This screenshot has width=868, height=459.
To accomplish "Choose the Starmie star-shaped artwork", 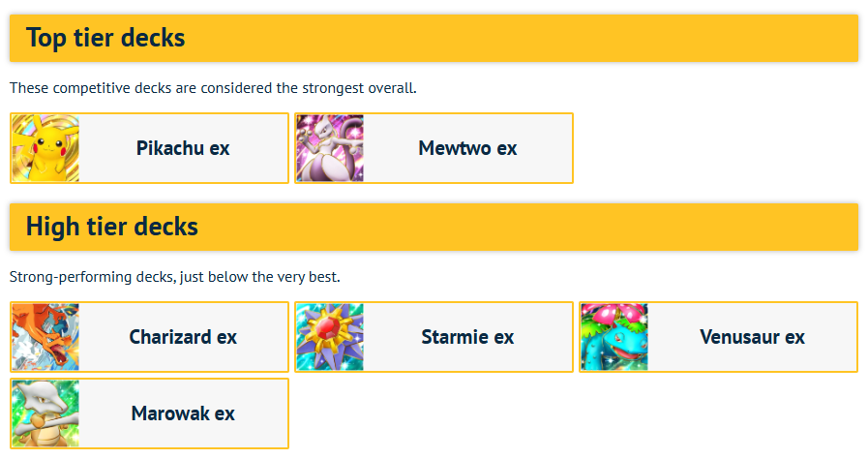I will coord(330,337).
